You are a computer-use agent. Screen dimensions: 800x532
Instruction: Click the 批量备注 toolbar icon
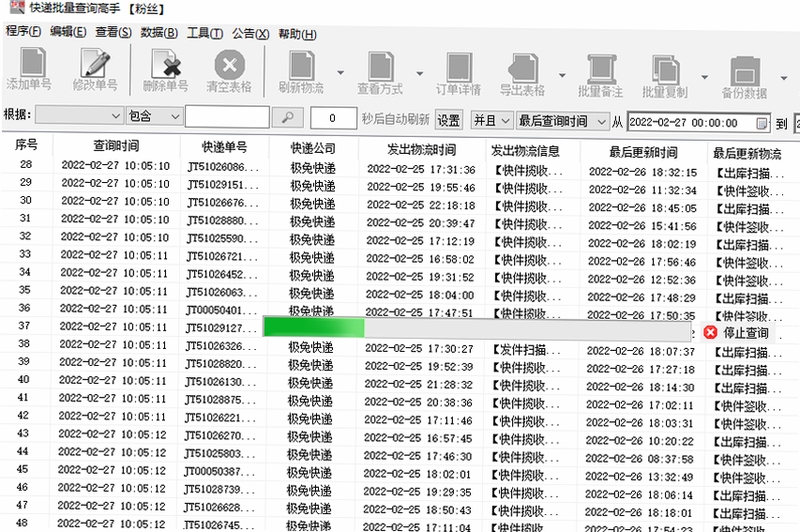pos(602,69)
